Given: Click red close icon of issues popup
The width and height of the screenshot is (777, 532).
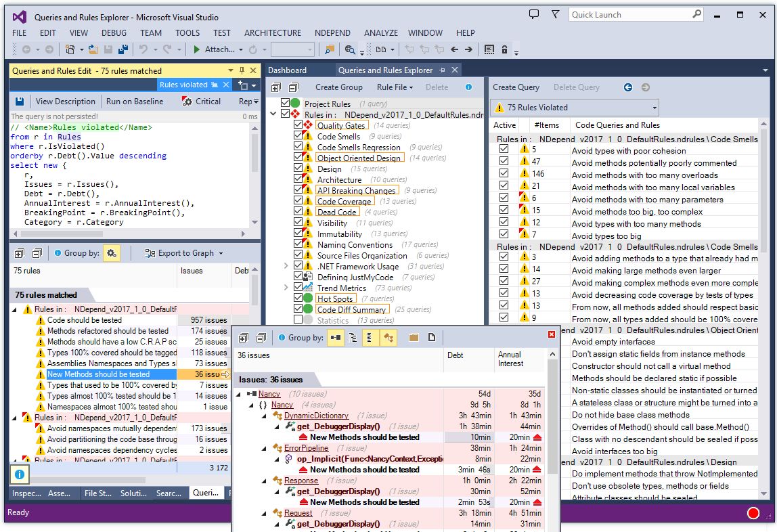Looking at the screenshot, I should [x=552, y=335].
